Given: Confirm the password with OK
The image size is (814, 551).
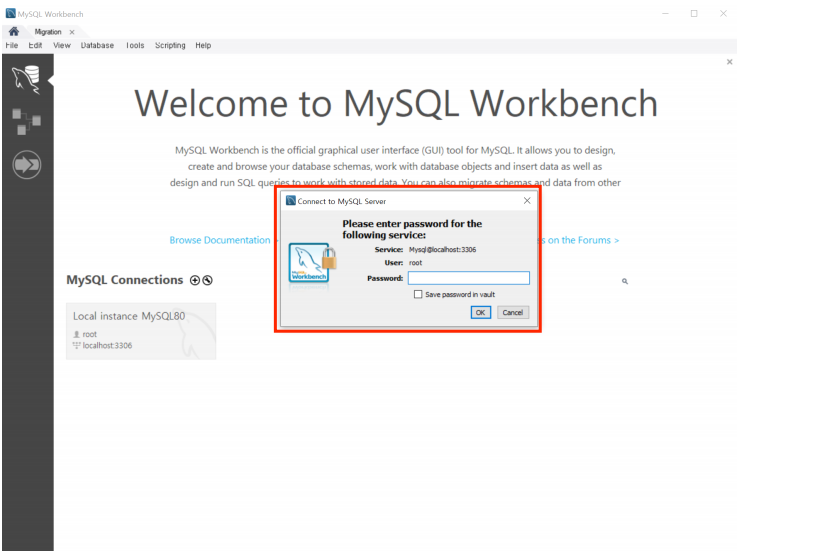Looking at the screenshot, I should [x=481, y=313].
